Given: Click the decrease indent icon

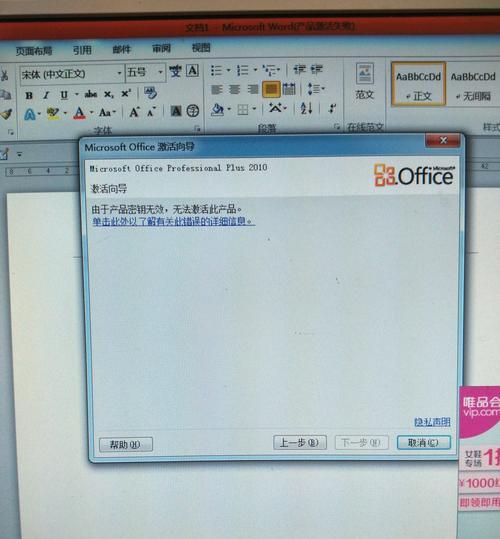Looking at the screenshot, I should (x=300, y=70).
